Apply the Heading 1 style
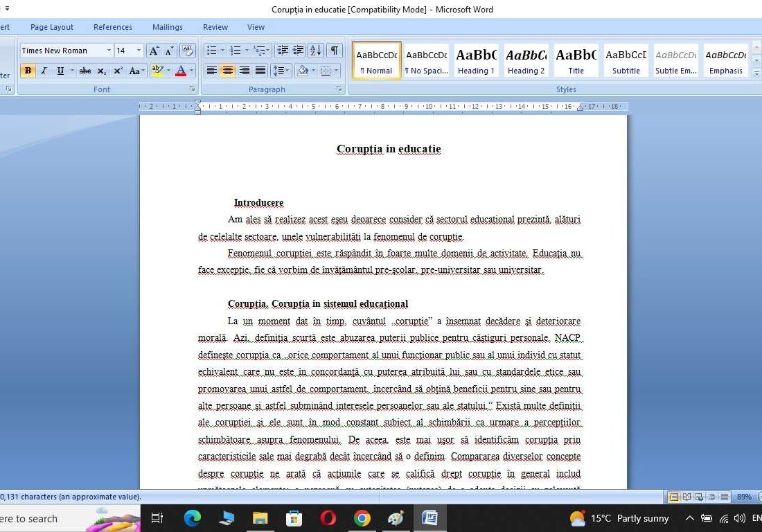The width and height of the screenshot is (762, 532). click(x=476, y=60)
